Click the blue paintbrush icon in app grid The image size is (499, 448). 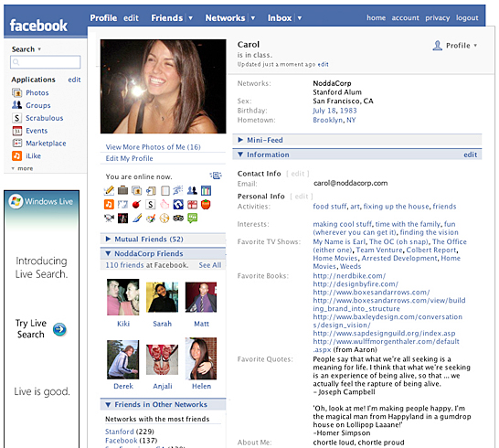(x=137, y=219)
